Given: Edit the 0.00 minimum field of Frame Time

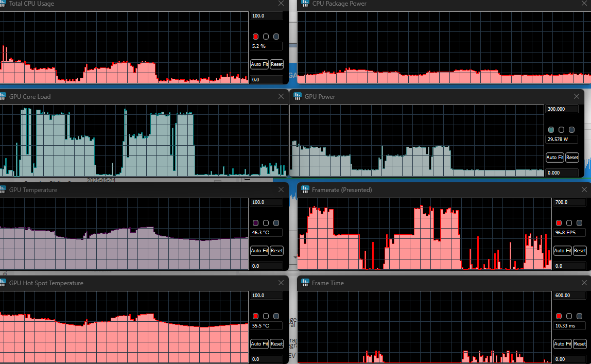Looking at the screenshot, I should pyautogui.click(x=570, y=359).
